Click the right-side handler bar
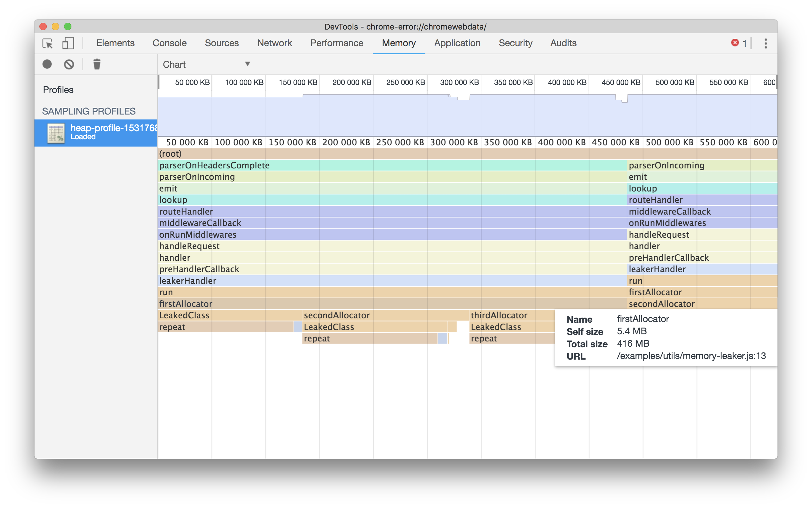Screen dimensions: 812x508 702,246
